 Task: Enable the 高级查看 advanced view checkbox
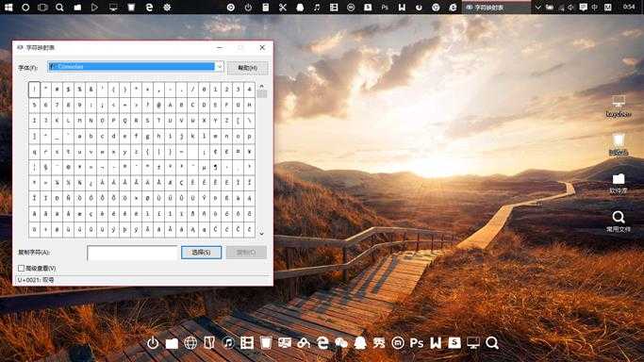(21, 268)
